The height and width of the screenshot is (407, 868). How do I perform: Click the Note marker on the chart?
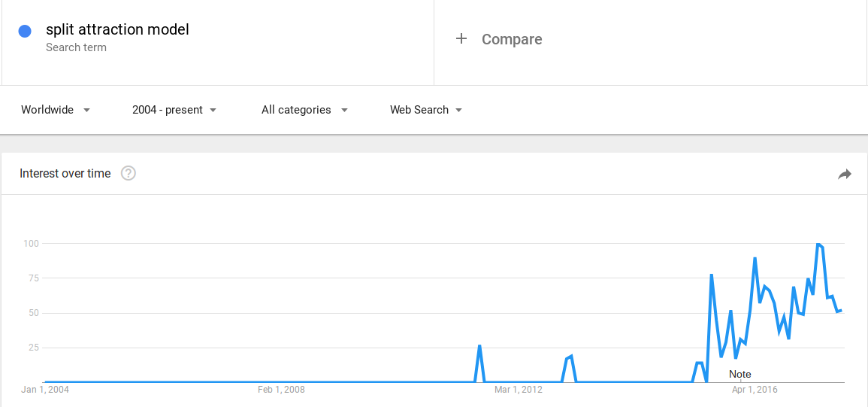pos(740,375)
